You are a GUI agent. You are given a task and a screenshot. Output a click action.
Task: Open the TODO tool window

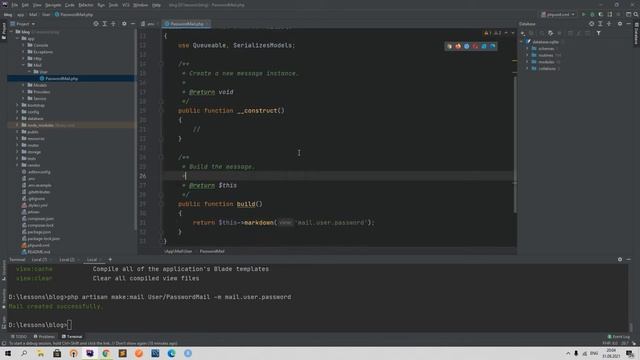19,337
